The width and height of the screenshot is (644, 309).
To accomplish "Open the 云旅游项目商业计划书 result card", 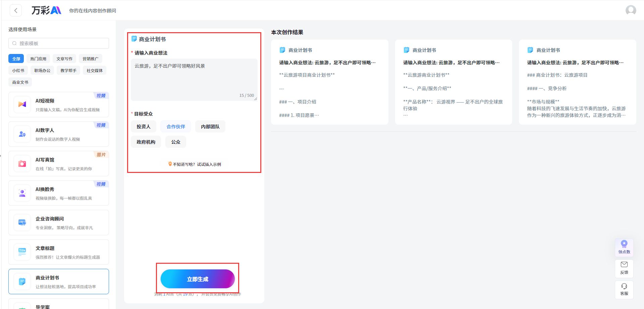I will pos(330,82).
